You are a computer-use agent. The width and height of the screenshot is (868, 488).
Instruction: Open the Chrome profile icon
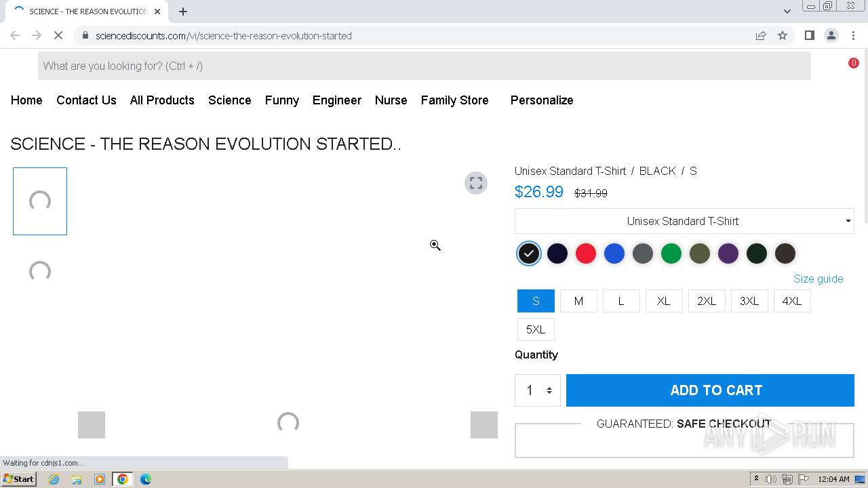tap(831, 35)
